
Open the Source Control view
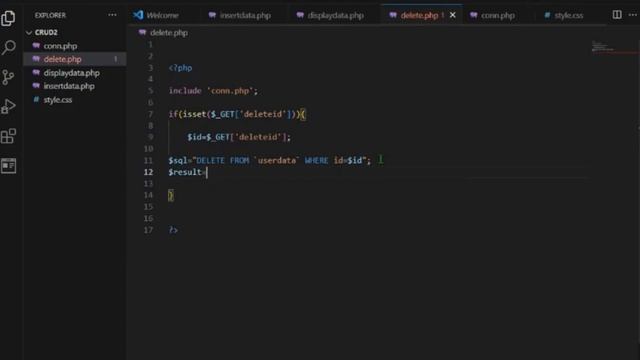pyautogui.click(x=8, y=77)
